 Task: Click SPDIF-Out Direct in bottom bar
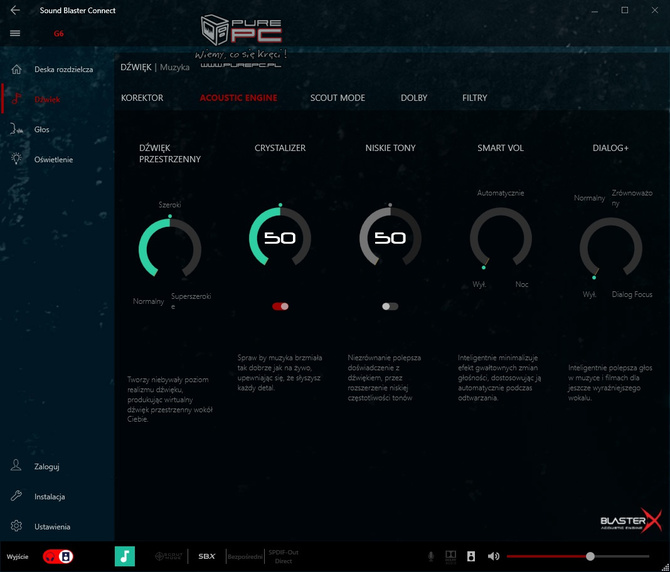pyautogui.click(x=283, y=556)
